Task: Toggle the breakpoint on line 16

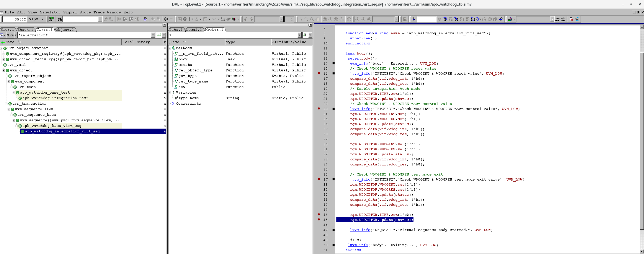Action: (319, 73)
